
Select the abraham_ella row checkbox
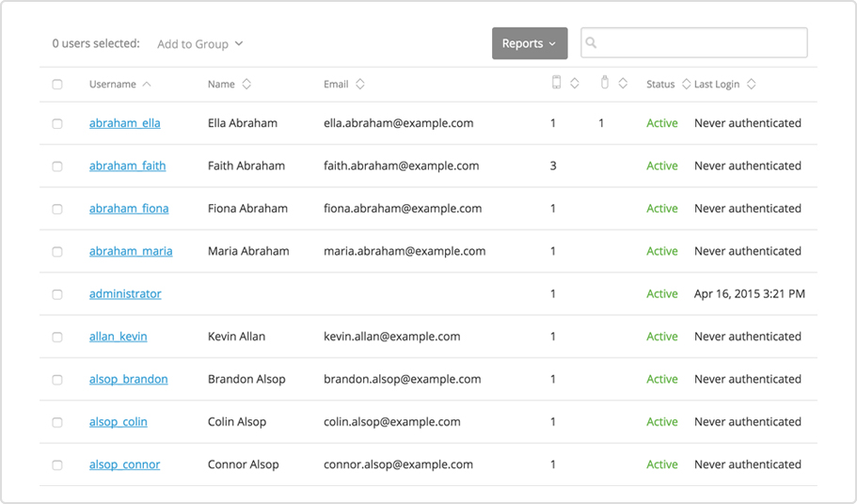click(57, 124)
